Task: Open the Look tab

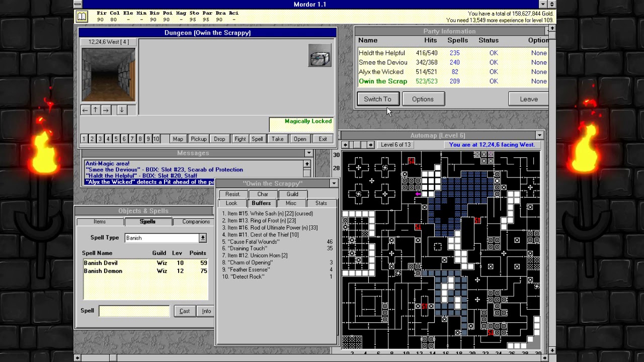Action: pos(231,203)
